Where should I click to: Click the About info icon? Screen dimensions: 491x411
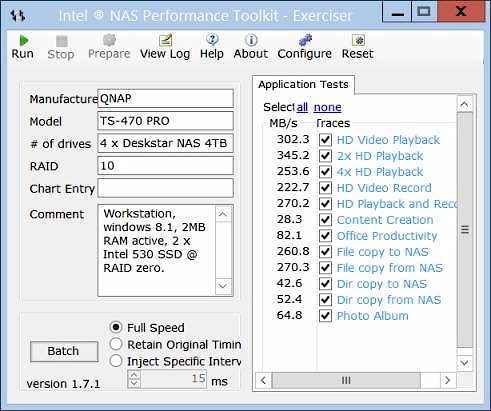coord(251,40)
